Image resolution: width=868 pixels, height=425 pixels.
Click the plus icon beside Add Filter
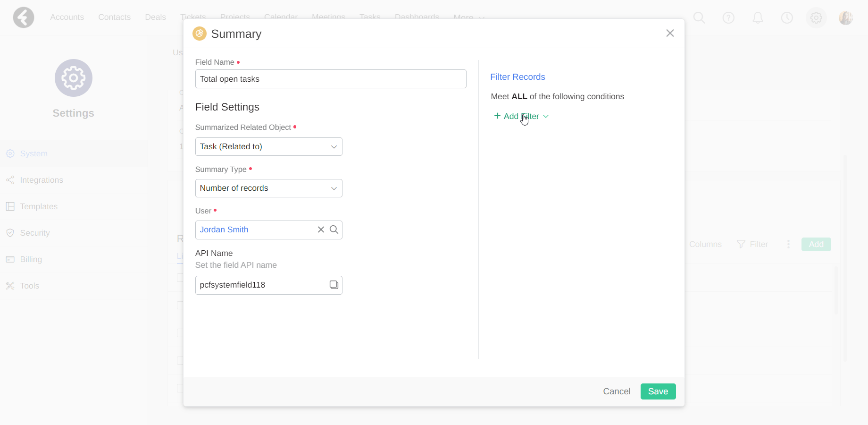pyautogui.click(x=497, y=116)
